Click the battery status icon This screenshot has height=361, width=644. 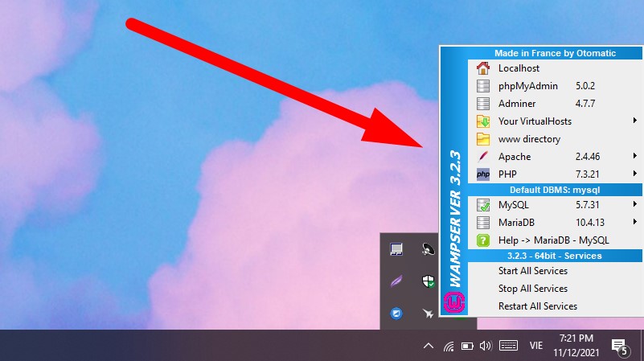pos(467,347)
